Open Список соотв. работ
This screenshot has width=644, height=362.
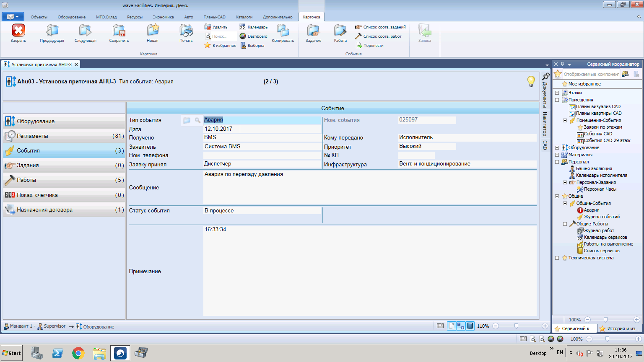(378, 36)
